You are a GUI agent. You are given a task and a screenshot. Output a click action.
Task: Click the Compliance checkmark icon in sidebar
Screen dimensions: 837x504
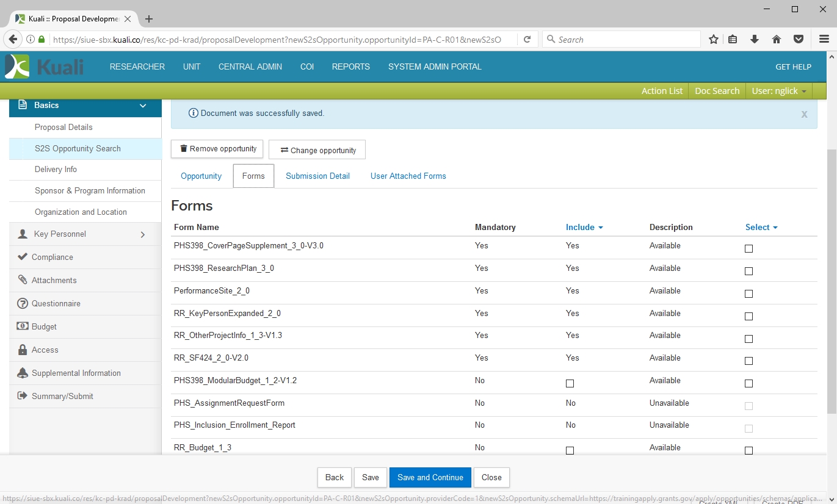(23, 257)
